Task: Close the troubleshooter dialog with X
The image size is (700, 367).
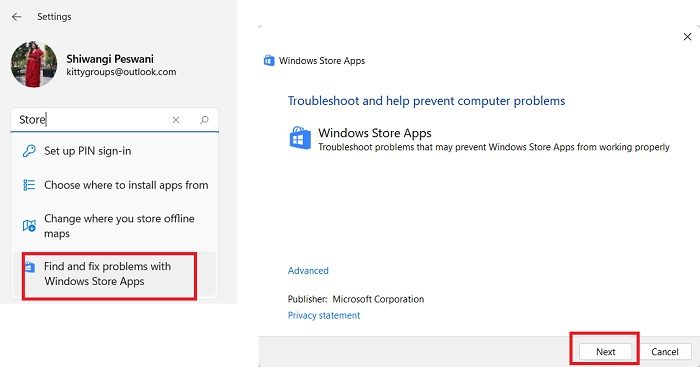Action: point(688,37)
